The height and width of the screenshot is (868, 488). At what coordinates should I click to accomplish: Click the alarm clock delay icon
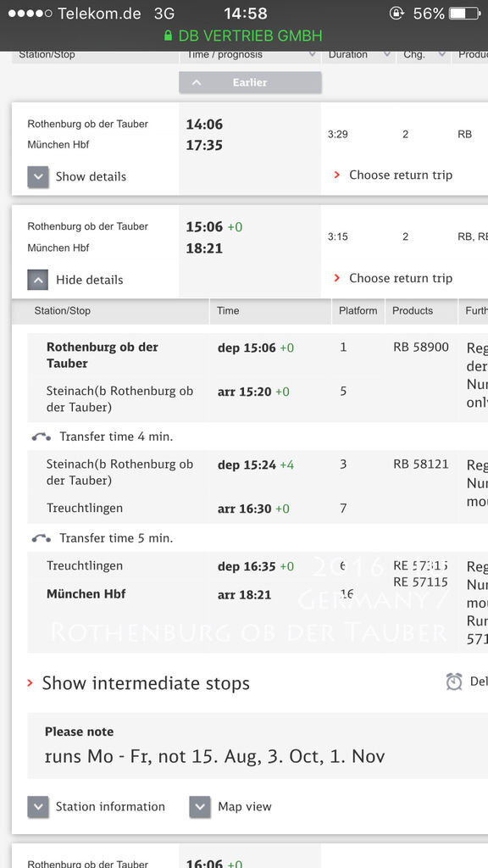click(x=454, y=682)
